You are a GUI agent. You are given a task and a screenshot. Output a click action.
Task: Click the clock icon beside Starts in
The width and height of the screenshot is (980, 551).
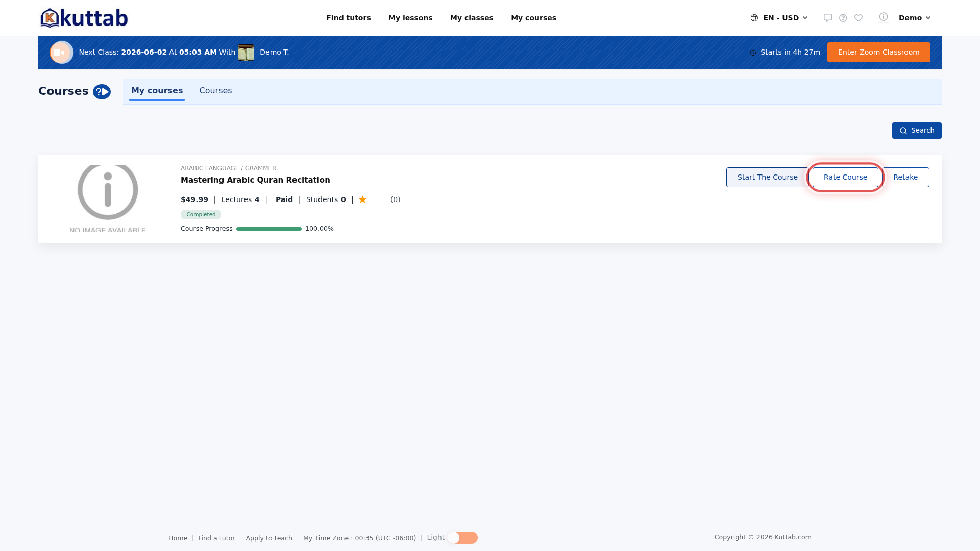(753, 53)
